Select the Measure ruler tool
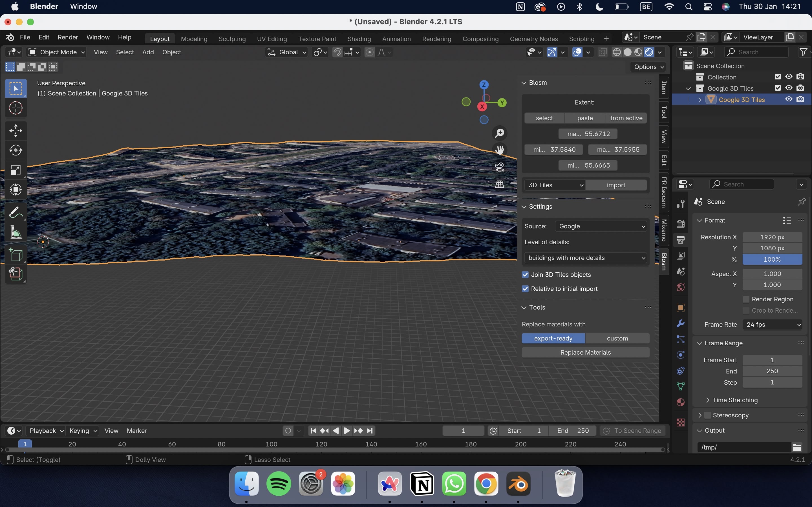This screenshot has width=812, height=507. click(16, 232)
